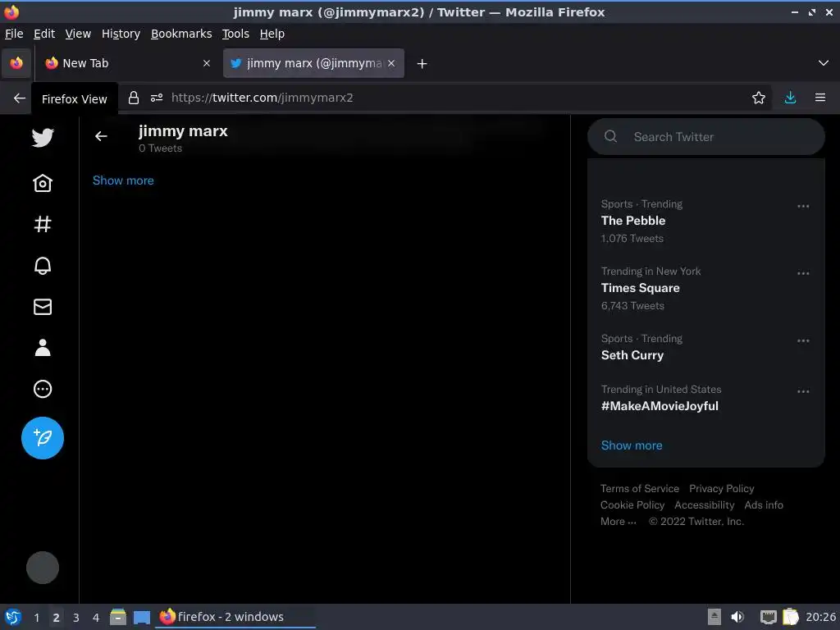Screen dimensions: 840x630
Task: Click the 20:26 clock in taskbar
Action: (x=820, y=617)
